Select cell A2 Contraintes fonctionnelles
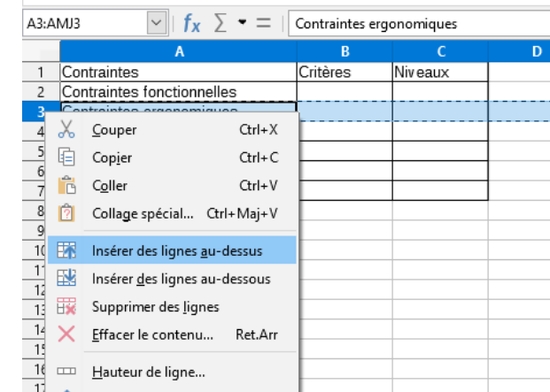Image resolution: width=550 pixels, height=392 pixels. tap(177, 91)
